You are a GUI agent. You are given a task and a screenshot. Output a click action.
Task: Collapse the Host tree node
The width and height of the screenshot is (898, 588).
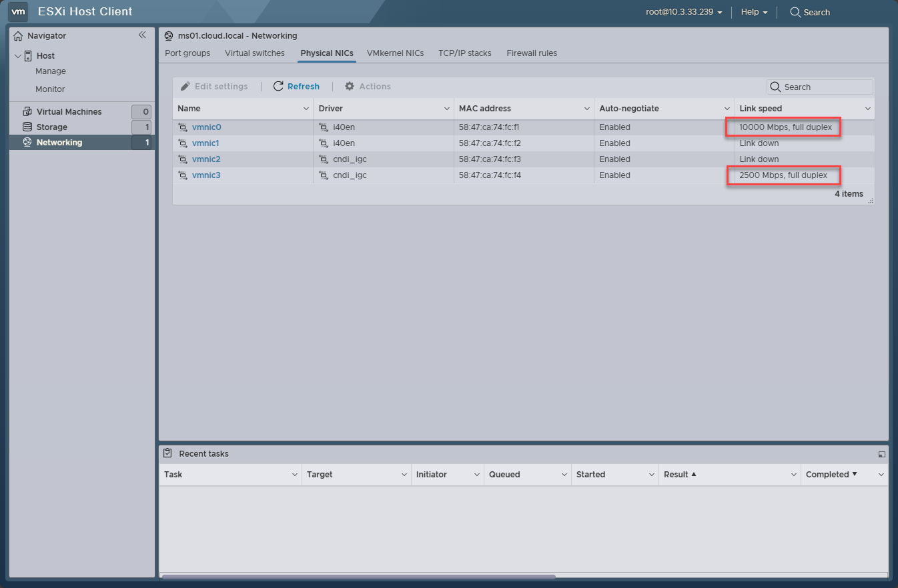[x=18, y=56]
